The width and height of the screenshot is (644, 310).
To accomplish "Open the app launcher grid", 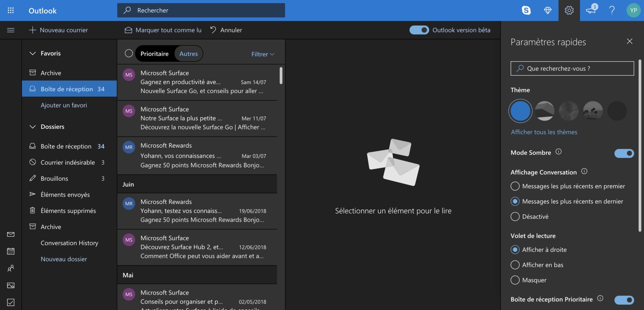I will click(x=11, y=10).
